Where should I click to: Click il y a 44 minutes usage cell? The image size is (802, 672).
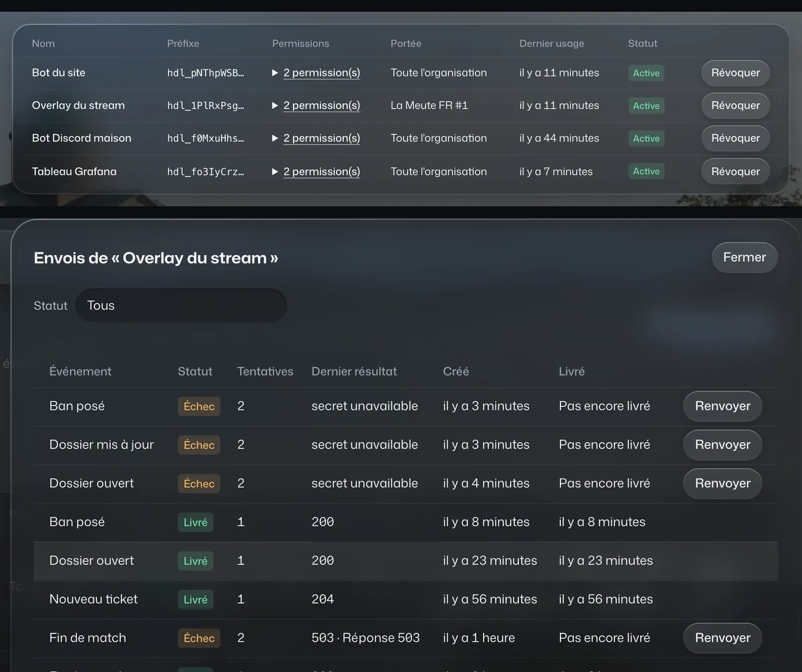pyautogui.click(x=559, y=138)
